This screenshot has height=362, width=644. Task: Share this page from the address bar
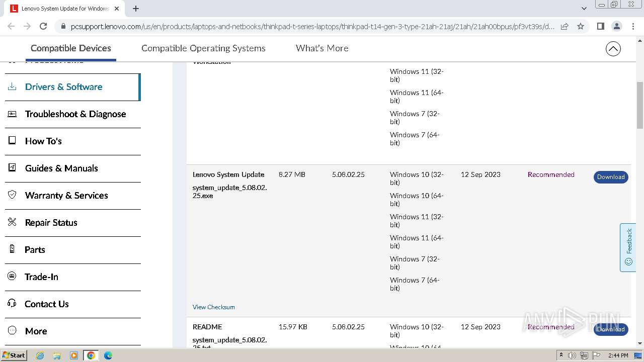(x=565, y=26)
